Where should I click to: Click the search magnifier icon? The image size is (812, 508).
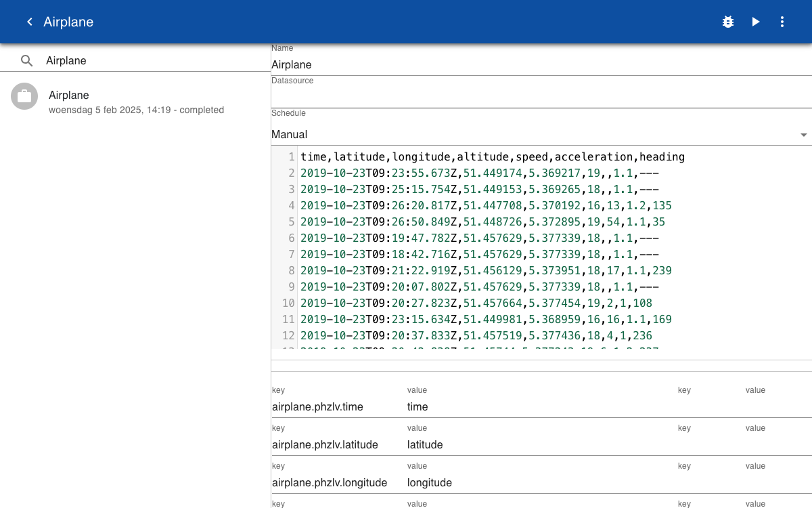click(x=26, y=61)
